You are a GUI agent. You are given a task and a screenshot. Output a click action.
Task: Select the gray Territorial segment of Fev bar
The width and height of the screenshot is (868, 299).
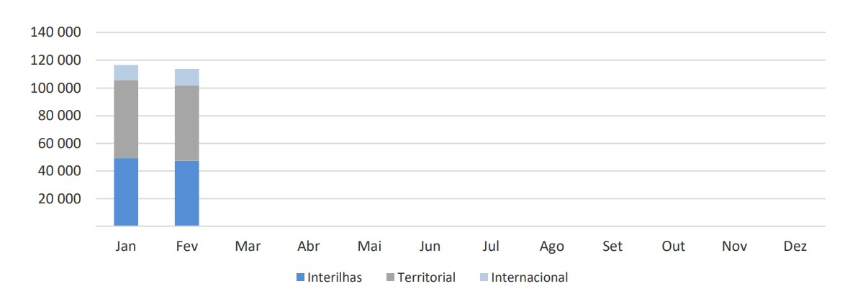point(186,123)
